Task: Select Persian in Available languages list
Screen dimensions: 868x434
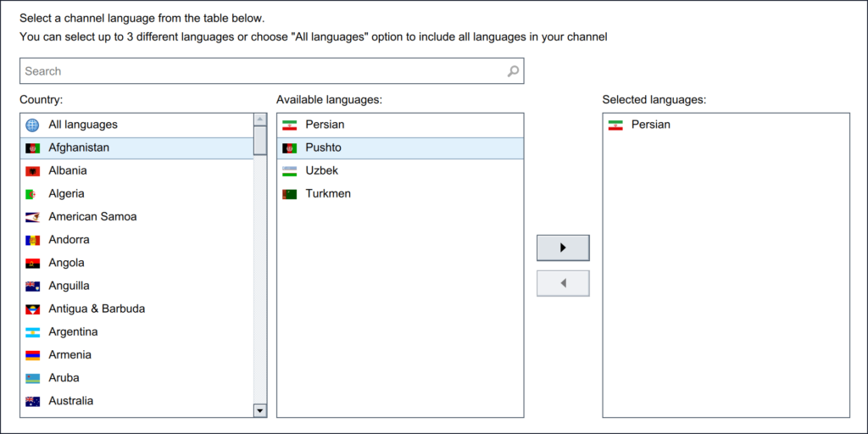Action: pos(325,125)
